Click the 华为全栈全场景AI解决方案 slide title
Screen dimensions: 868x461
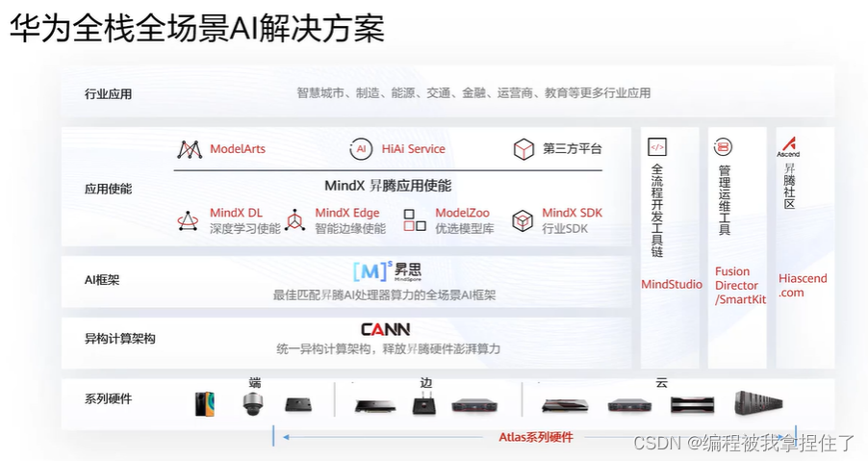click(x=197, y=28)
